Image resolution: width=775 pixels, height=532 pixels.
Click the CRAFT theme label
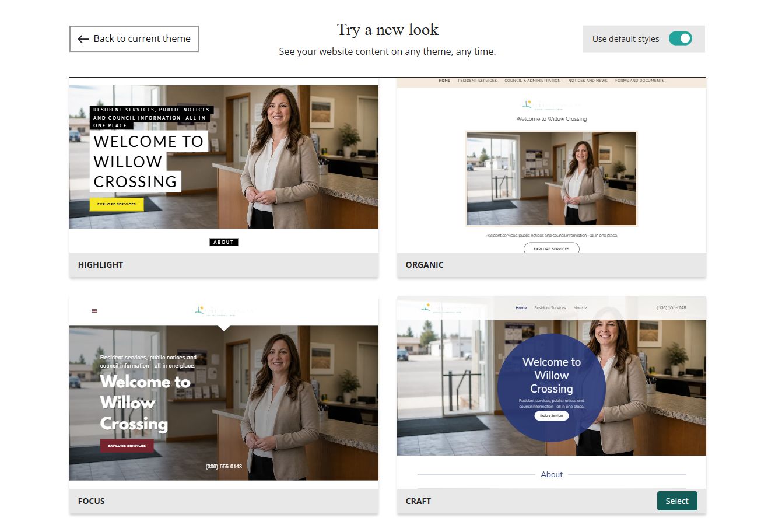click(418, 501)
